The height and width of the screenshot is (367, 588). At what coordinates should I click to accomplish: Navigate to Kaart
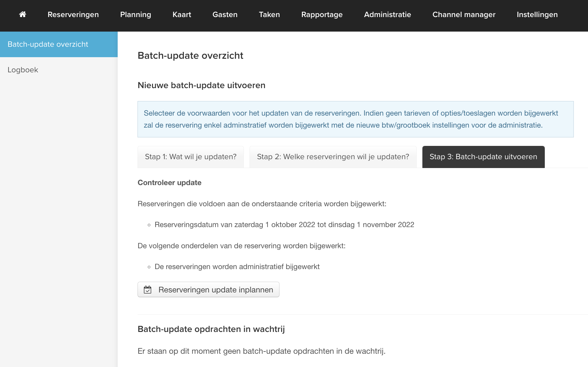(x=181, y=15)
